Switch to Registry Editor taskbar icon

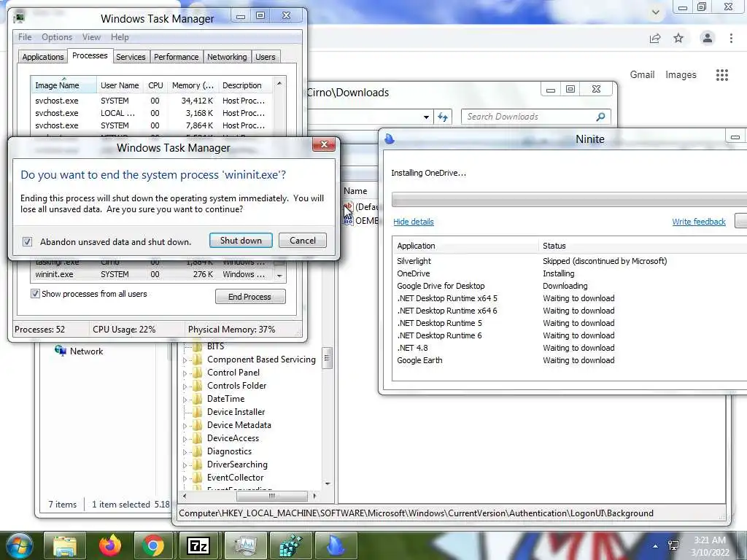coord(290,545)
